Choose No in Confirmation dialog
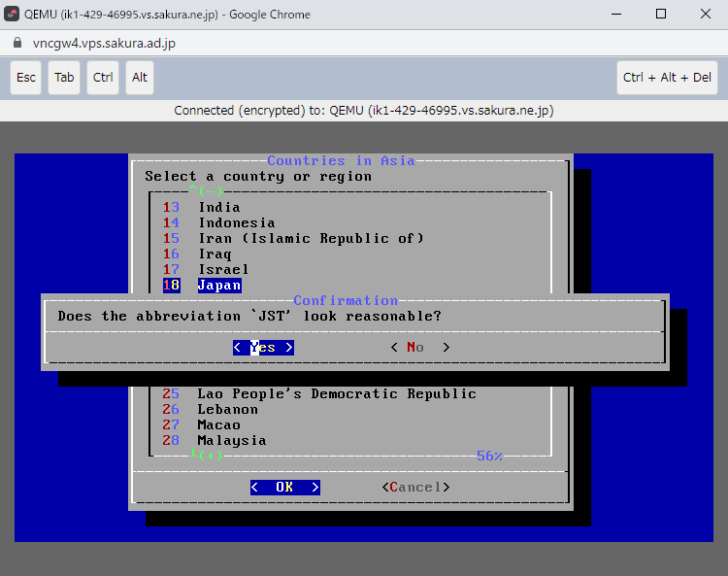Image resolution: width=728 pixels, height=576 pixels. coord(419,348)
